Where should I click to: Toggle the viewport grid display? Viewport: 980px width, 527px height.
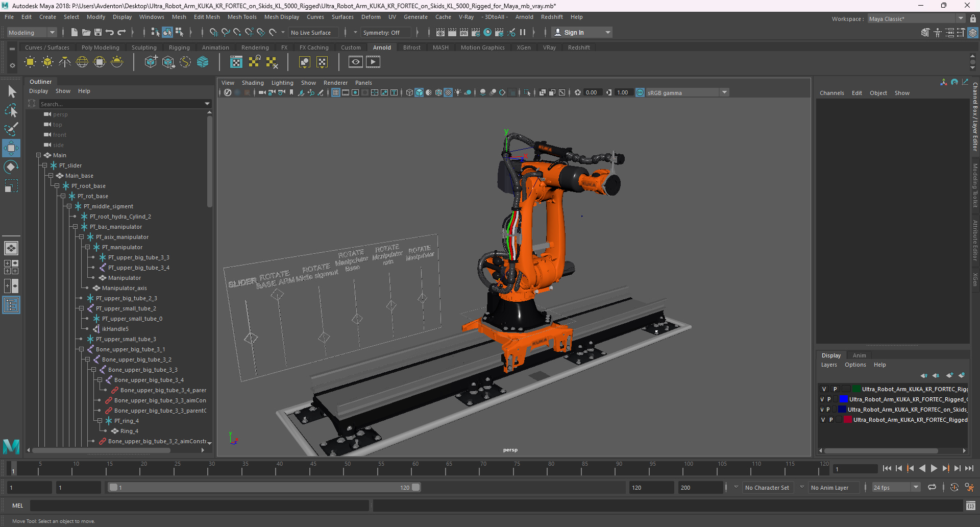click(x=335, y=92)
